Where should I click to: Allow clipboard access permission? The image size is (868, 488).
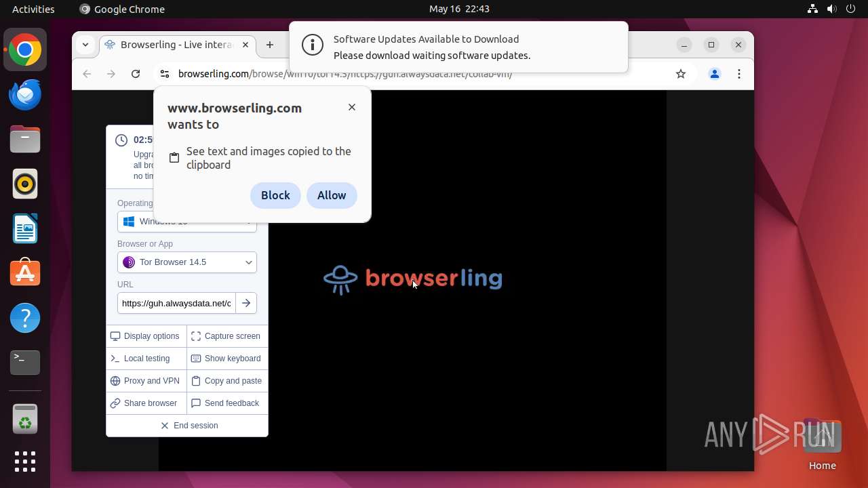332,195
